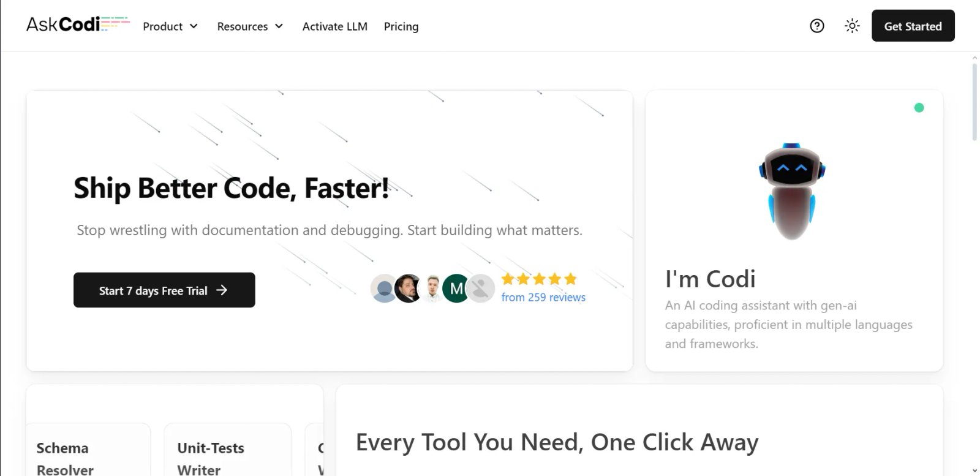Image resolution: width=980 pixels, height=476 pixels.
Task: Click the arrow icon inside Free Trial button
Action: pos(223,290)
